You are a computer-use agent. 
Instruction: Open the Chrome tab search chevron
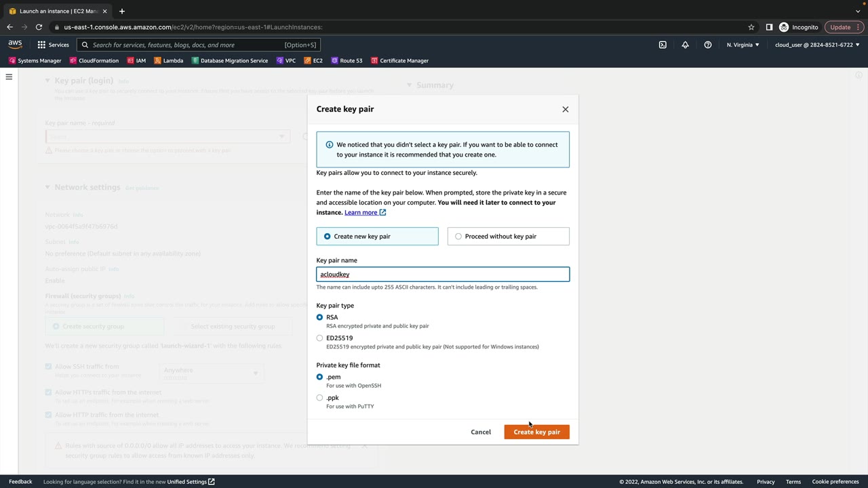click(858, 11)
